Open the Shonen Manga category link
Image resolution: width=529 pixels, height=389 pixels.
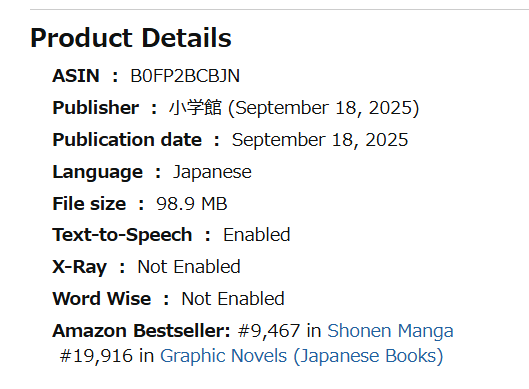click(390, 331)
